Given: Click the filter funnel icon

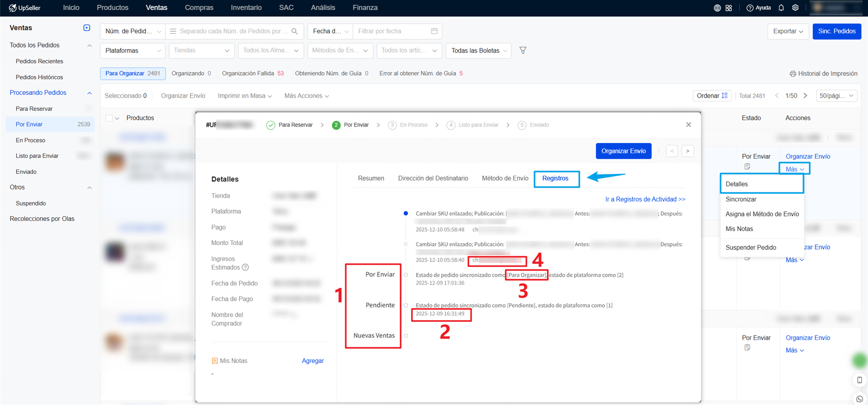Looking at the screenshot, I should (x=523, y=50).
